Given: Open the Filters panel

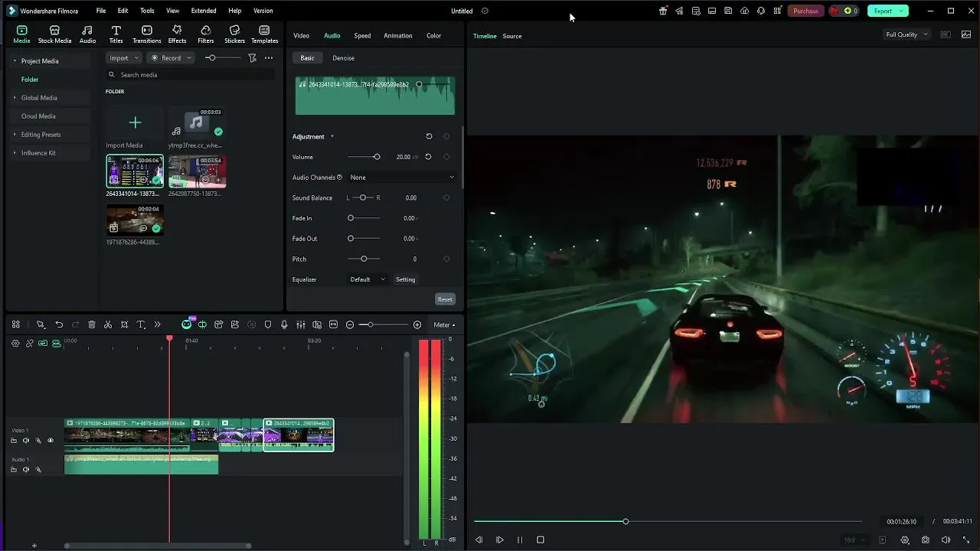Looking at the screenshot, I should click(x=206, y=34).
